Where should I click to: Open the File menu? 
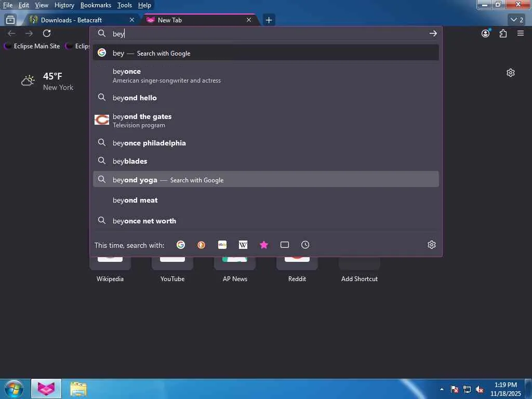[7, 5]
